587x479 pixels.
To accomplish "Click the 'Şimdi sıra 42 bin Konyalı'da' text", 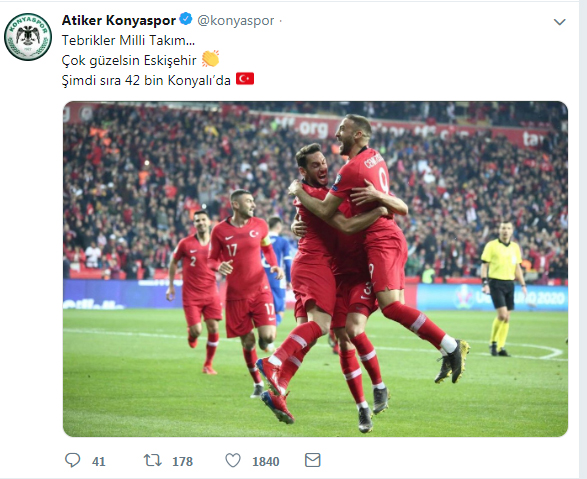I will (x=146, y=80).
